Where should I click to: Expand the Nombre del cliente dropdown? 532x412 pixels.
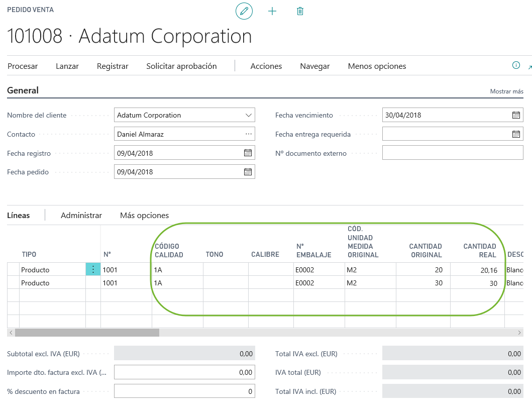(x=248, y=115)
